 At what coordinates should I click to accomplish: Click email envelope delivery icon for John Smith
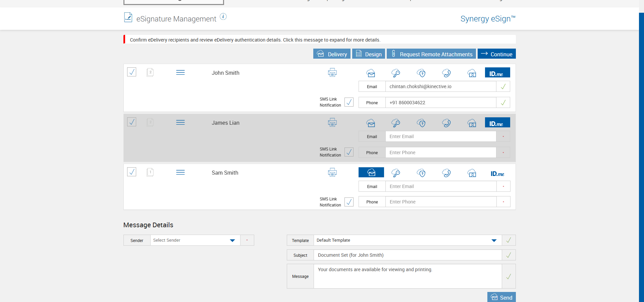[371, 73]
